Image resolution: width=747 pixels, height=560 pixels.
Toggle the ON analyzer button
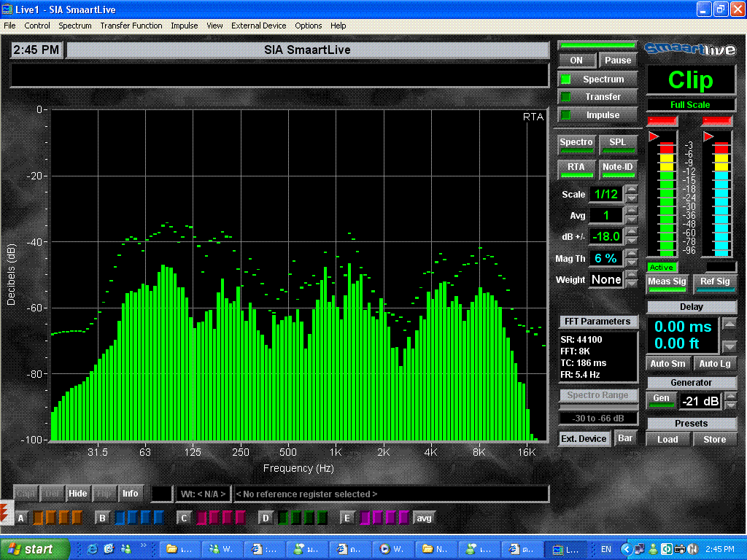pyautogui.click(x=576, y=61)
